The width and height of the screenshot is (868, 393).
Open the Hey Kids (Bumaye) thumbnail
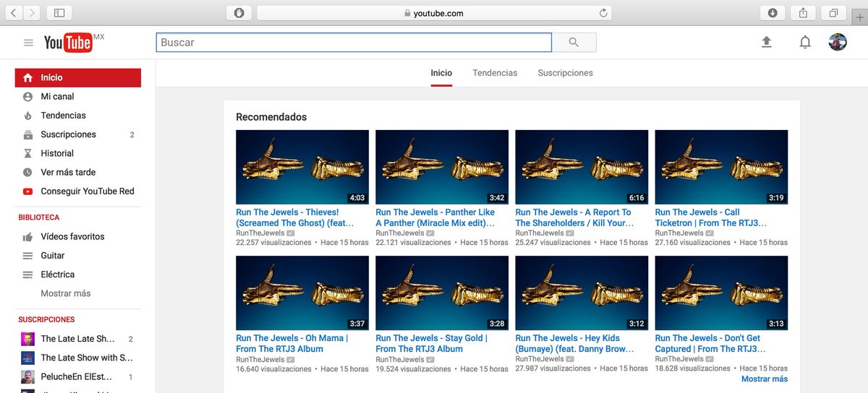point(582,293)
